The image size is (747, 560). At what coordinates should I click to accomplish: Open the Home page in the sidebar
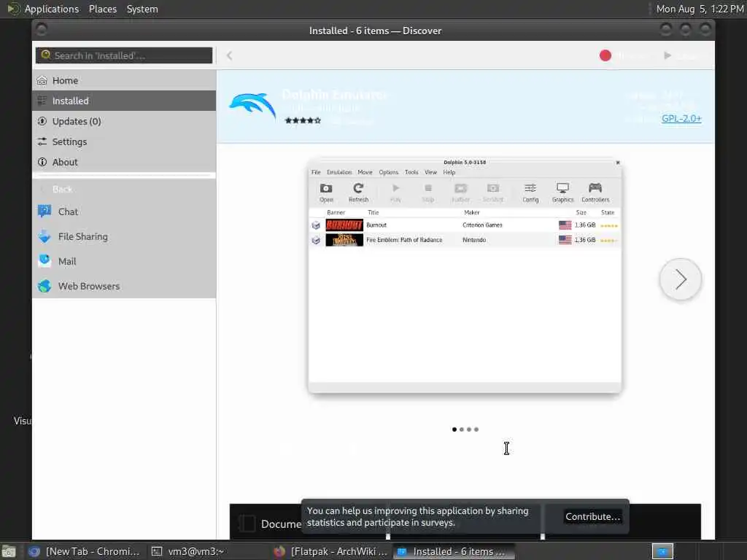(x=124, y=80)
